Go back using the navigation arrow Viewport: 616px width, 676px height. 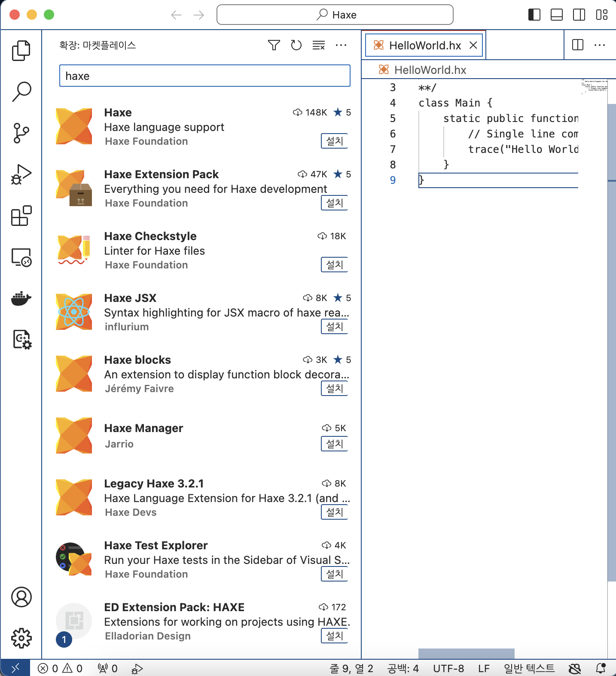[177, 15]
